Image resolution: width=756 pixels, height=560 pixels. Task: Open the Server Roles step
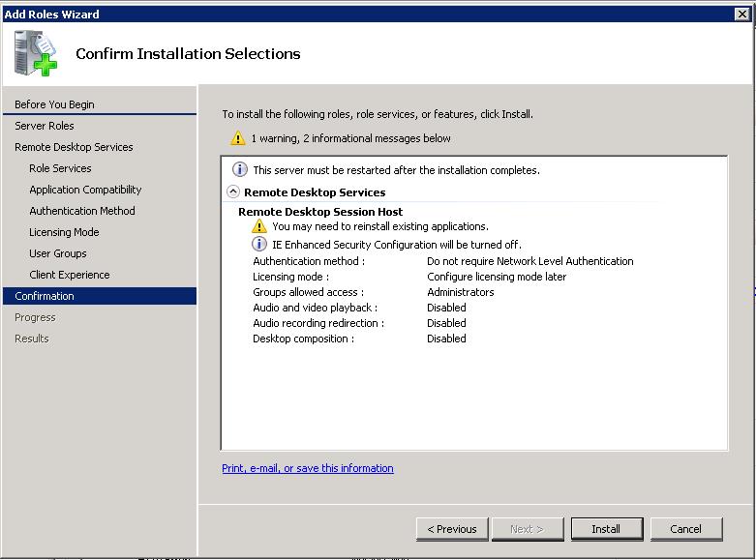[45, 126]
